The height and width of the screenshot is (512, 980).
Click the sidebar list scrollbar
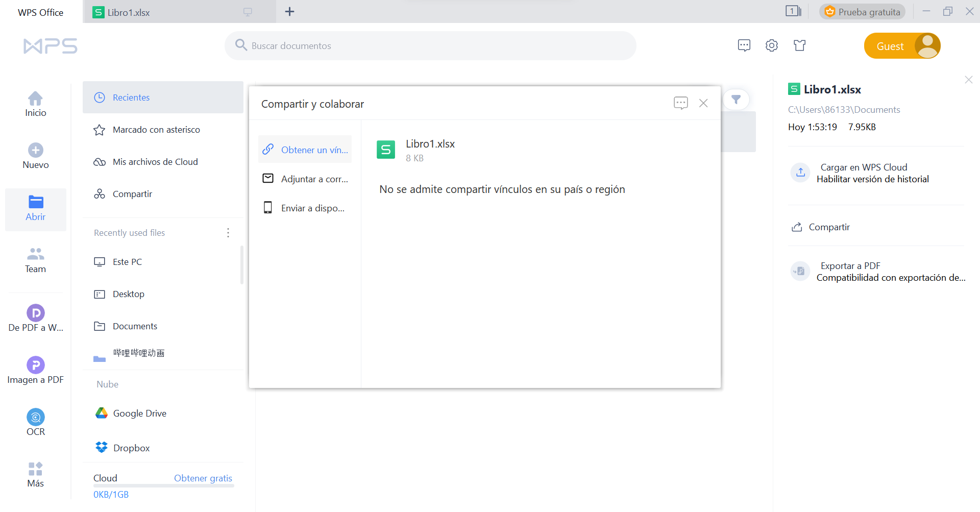click(x=241, y=264)
